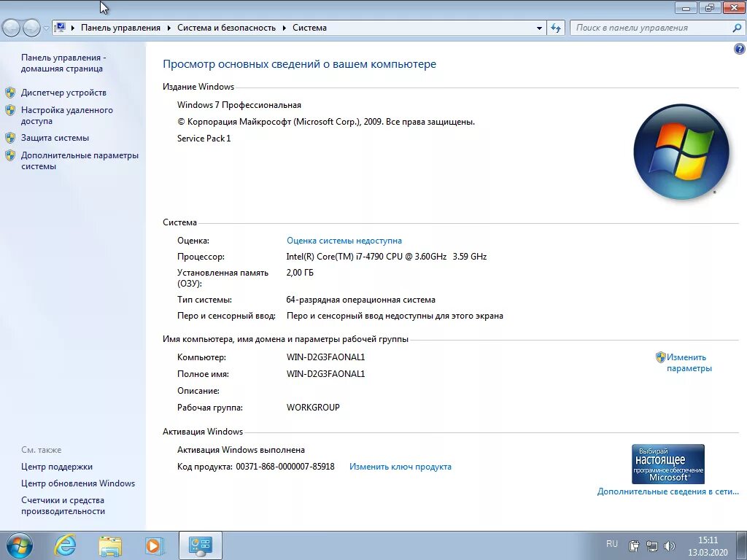Go to Control Panel home page

(x=63, y=63)
